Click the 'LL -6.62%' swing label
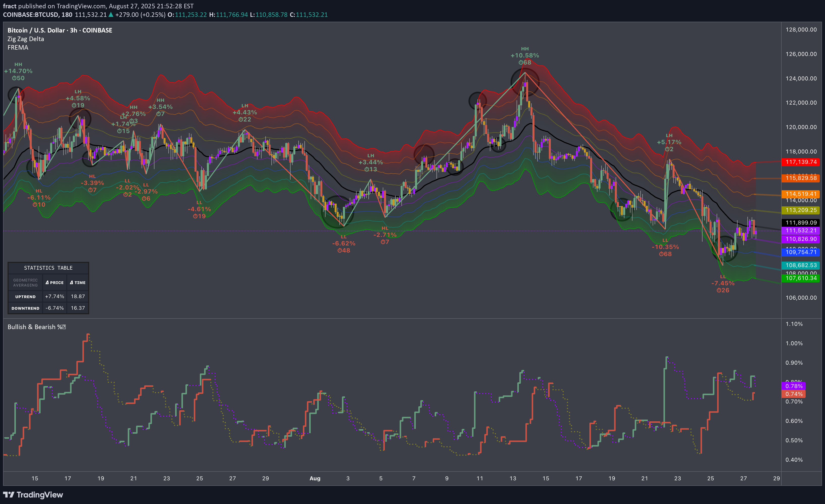This screenshot has height=504, width=825. pos(344,243)
